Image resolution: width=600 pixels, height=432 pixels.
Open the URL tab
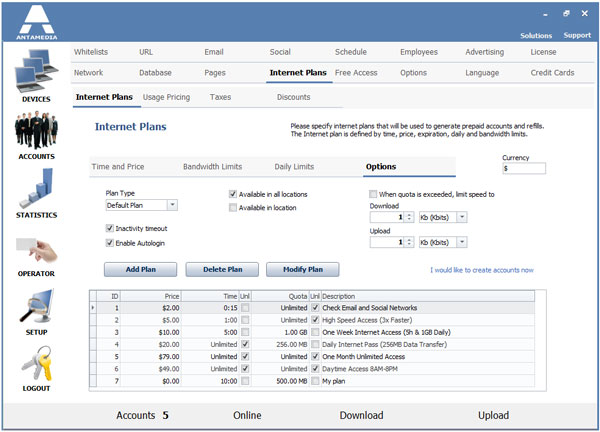146,52
